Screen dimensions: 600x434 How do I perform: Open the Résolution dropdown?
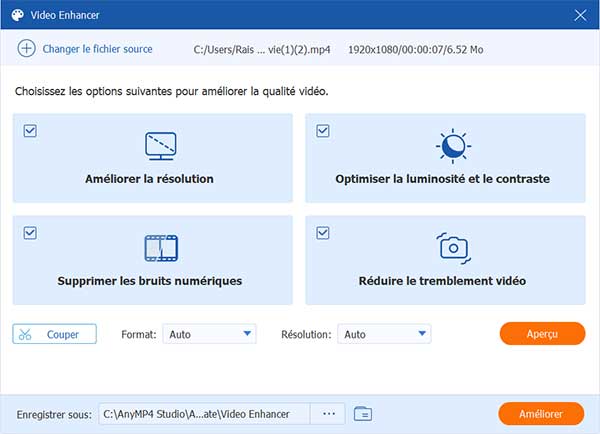pyautogui.click(x=384, y=334)
